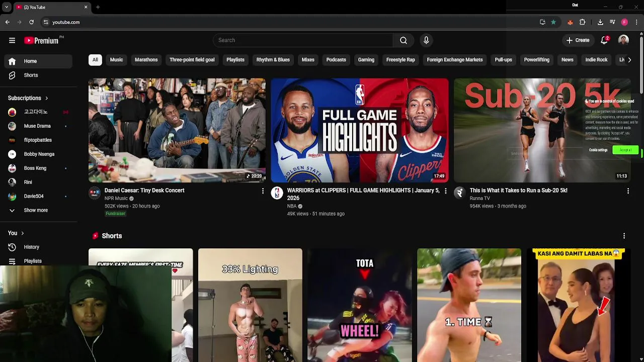Open Shorts in the sidebar
Screen dimensions: 644x362
(38, 75)
